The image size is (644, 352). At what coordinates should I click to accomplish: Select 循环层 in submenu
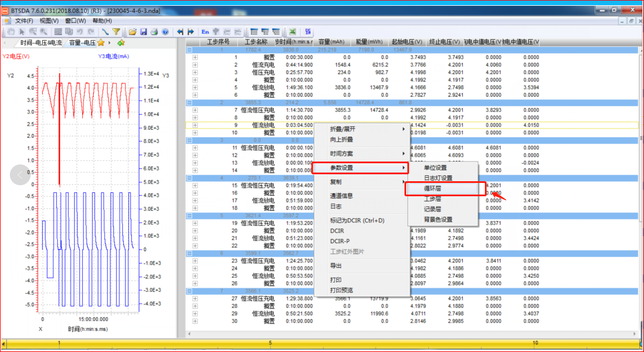tap(443, 189)
